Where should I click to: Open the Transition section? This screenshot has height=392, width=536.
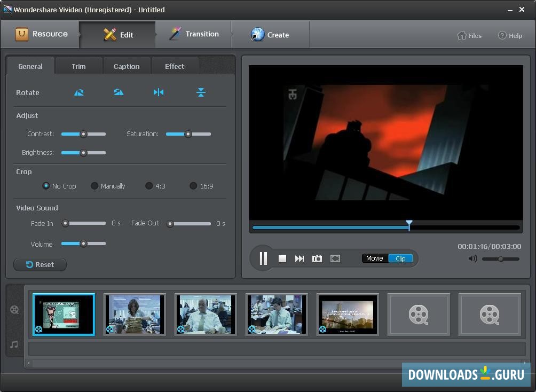193,34
